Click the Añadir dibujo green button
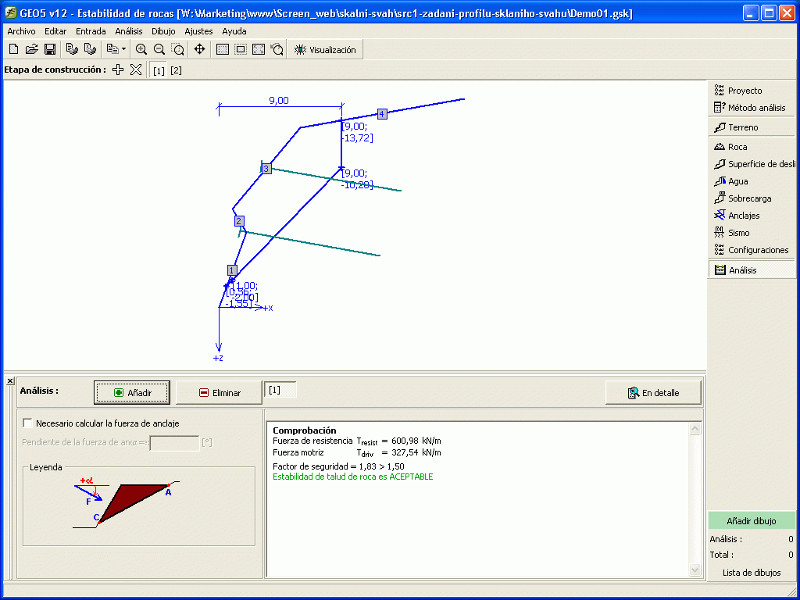 pos(752,521)
